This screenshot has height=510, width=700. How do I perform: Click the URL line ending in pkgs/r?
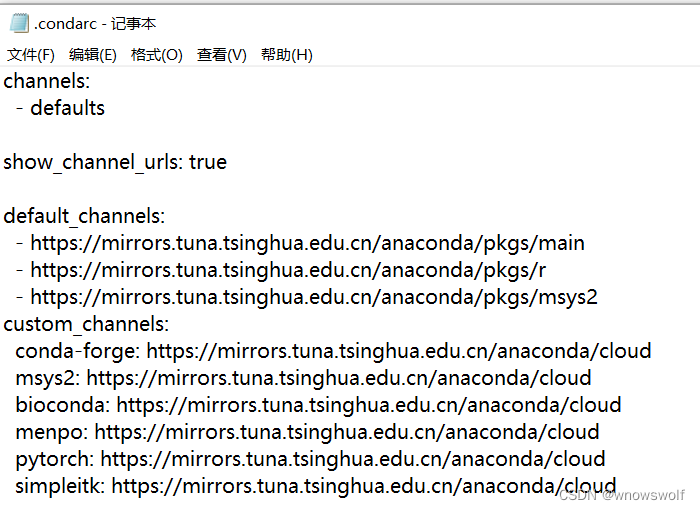(281, 270)
